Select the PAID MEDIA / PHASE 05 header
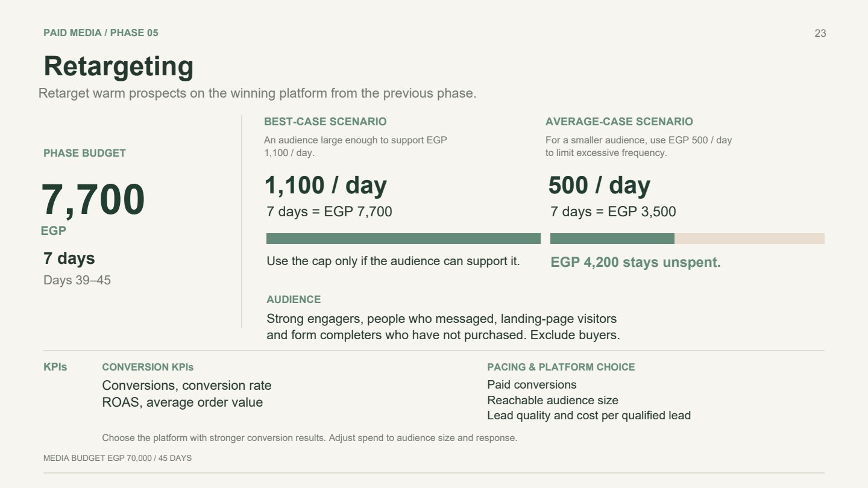 point(101,33)
